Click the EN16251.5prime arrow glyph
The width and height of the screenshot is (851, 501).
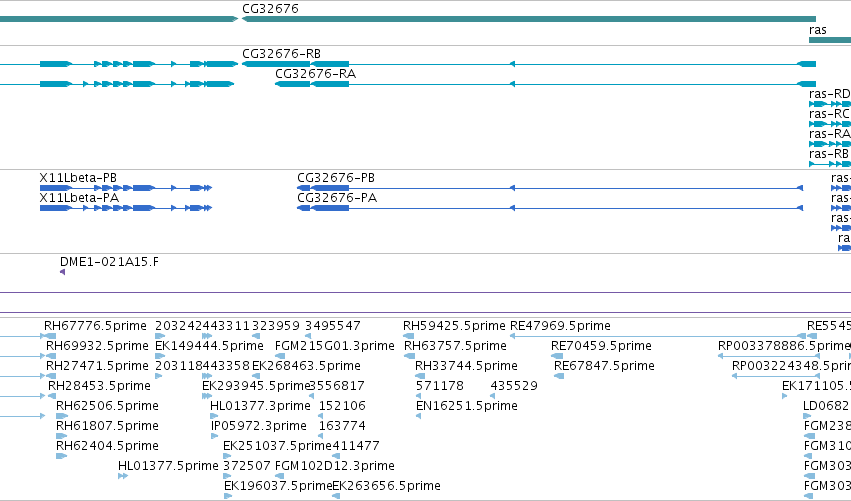point(418,416)
